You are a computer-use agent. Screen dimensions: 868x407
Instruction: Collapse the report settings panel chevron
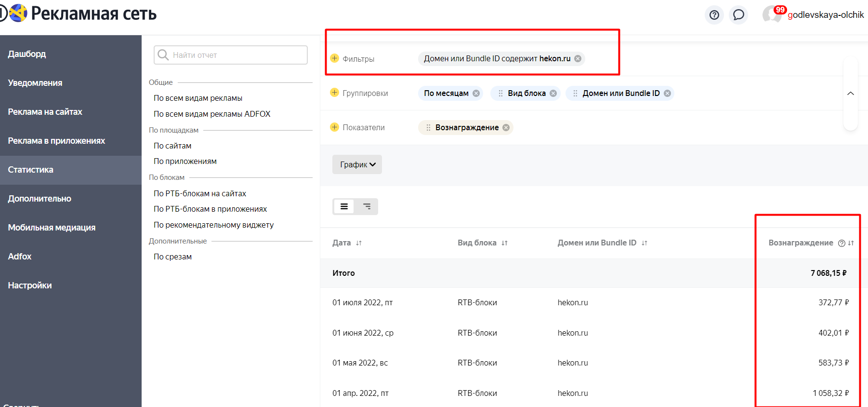pyautogui.click(x=851, y=94)
